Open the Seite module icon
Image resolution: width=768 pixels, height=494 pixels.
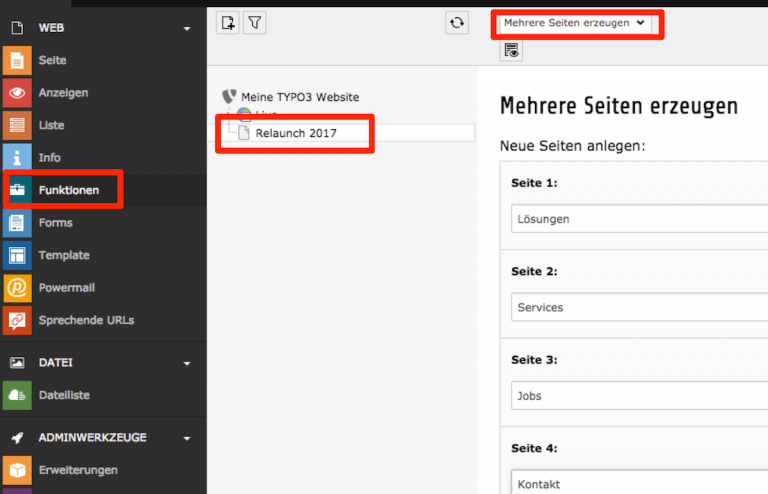[x=17, y=60]
